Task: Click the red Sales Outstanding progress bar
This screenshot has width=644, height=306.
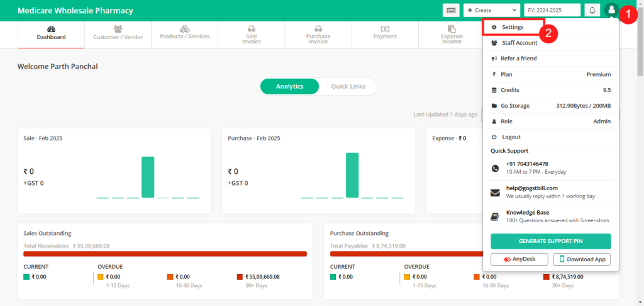Action: click(165, 254)
